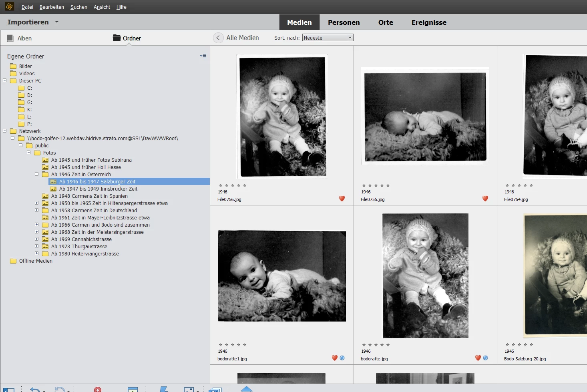Collapse the bodo-golfer-12 webdav node

point(12,138)
